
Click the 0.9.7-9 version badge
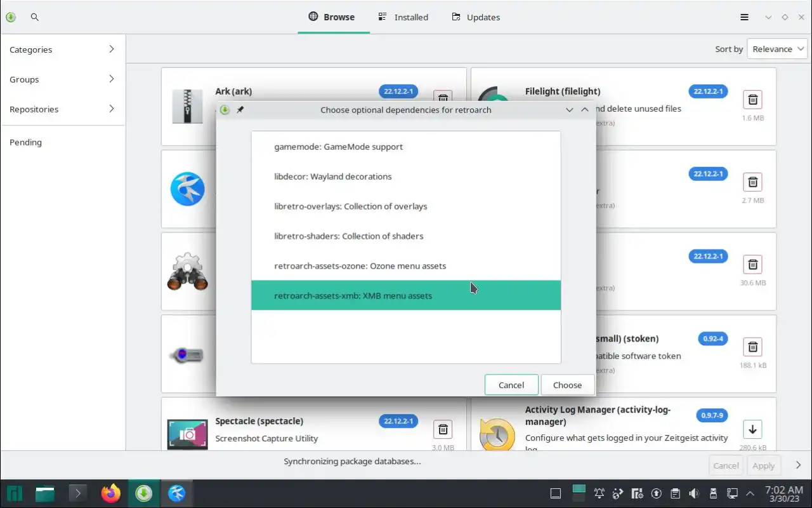[x=713, y=415]
